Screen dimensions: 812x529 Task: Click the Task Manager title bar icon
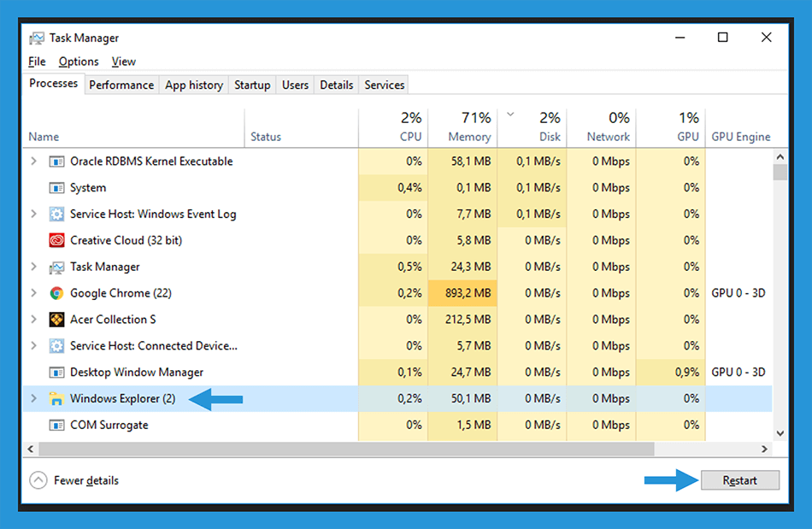37,38
